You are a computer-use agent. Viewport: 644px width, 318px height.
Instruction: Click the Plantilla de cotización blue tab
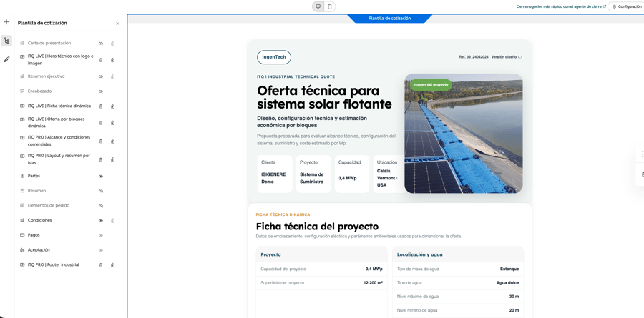389,19
